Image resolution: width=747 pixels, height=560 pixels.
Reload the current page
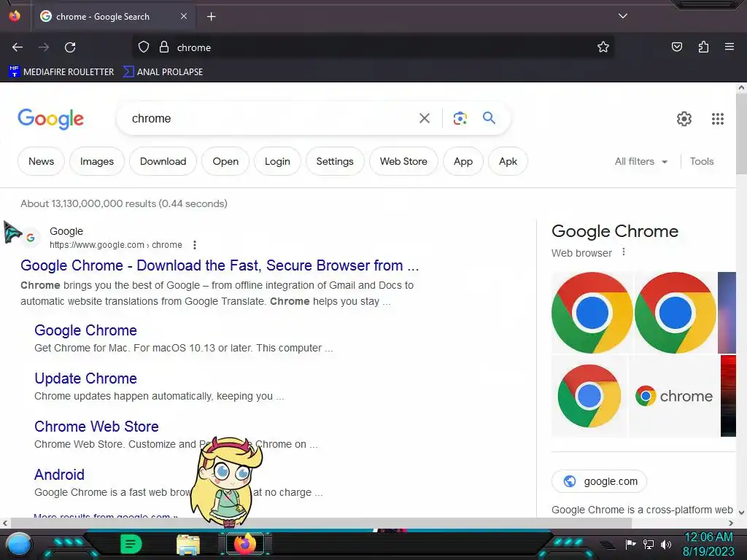click(x=70, y=47)
